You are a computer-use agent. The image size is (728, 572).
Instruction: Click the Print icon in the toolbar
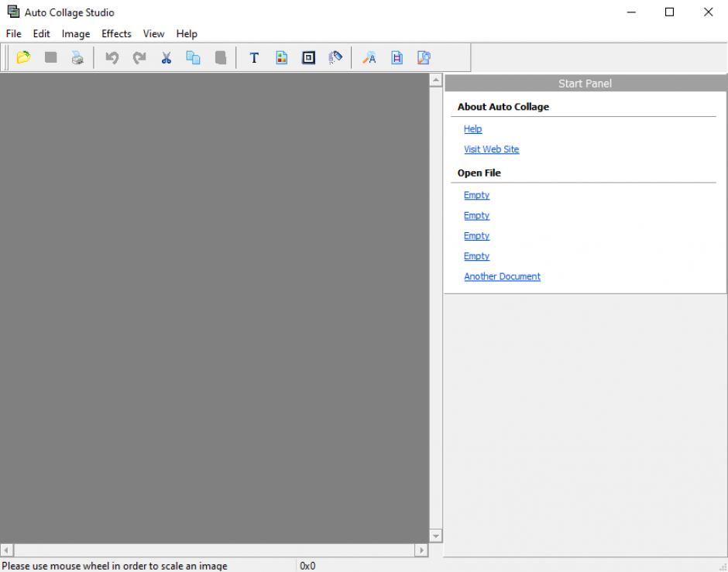coord(77,57)
